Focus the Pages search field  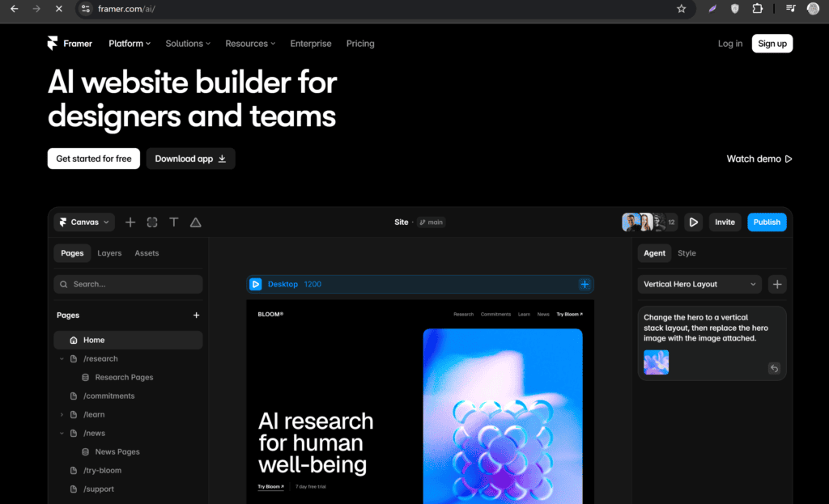[x=128, y=284]
